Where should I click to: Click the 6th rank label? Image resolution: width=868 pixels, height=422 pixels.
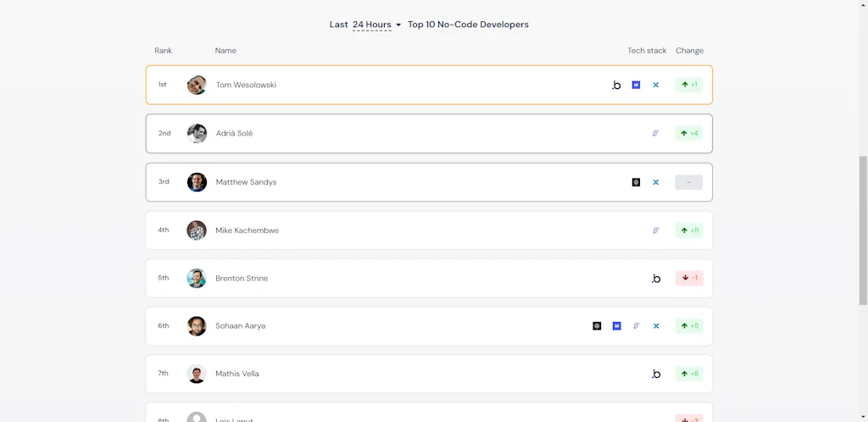[x=164, y=325]
